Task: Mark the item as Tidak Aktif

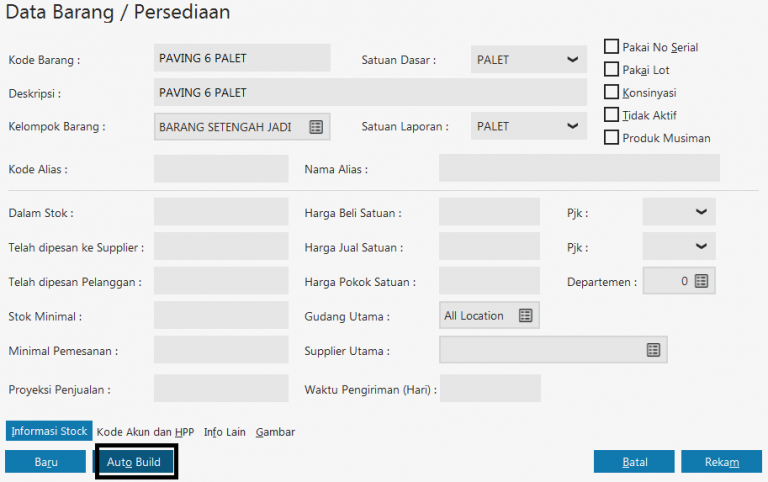Action: click(x=611, y=115)
